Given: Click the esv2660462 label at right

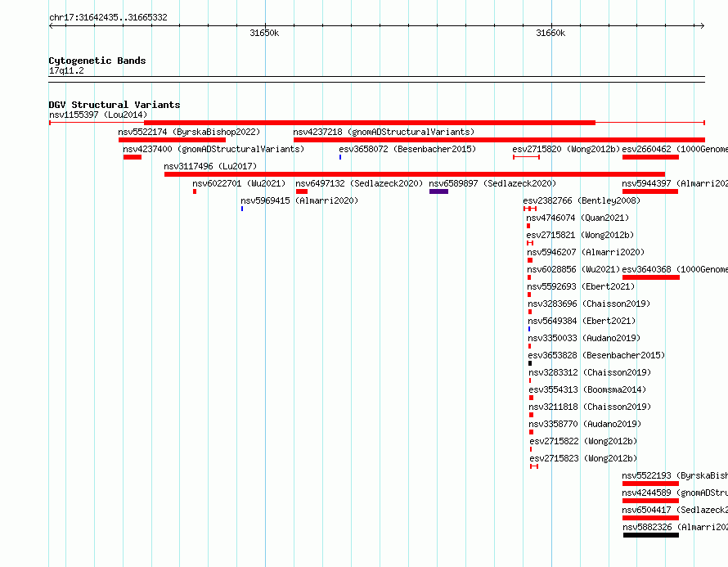Looking at the screenshot, I should coord(675,149).
